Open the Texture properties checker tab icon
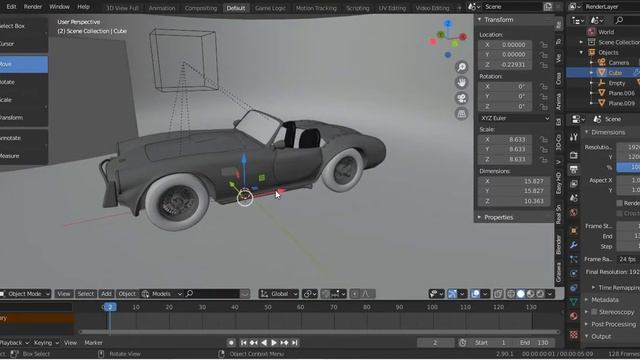This screenshot has height=360, width=640. 573,335
